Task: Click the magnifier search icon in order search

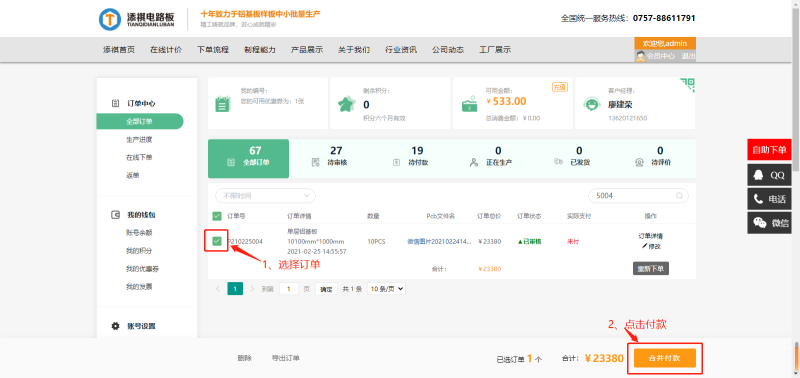Action: coord(679,196)
